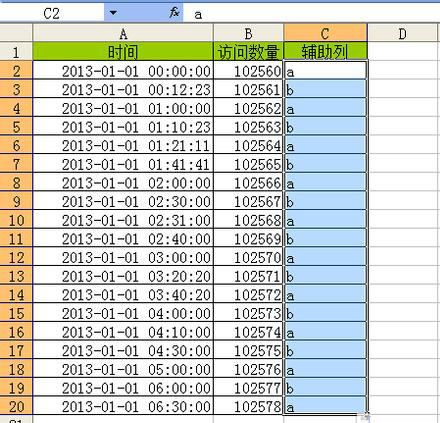The width and height of the screenshot is (440, 423).
Task: Click the 时间 header cell
Action: pos(123,51)
